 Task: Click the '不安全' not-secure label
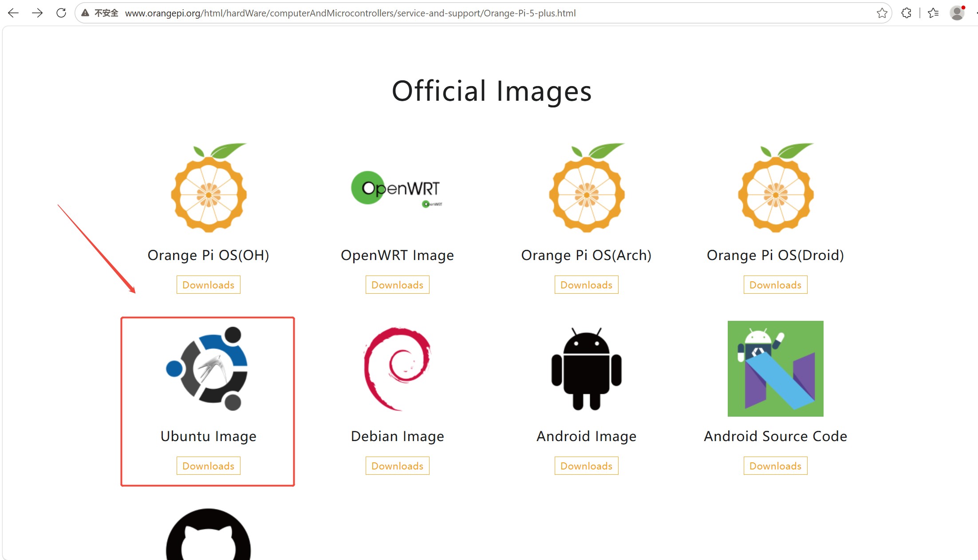pos(106,13)
